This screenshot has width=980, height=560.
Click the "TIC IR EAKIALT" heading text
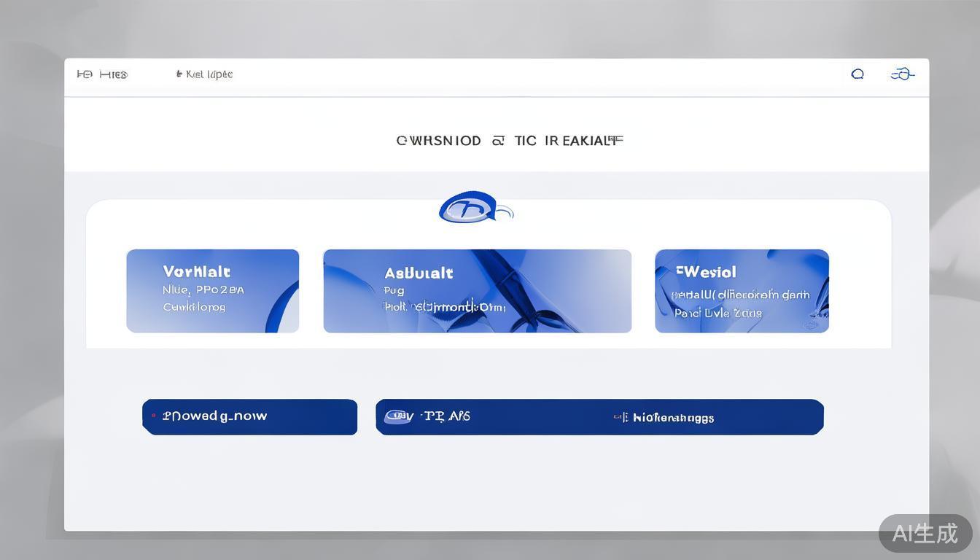[x=568, y=141]
